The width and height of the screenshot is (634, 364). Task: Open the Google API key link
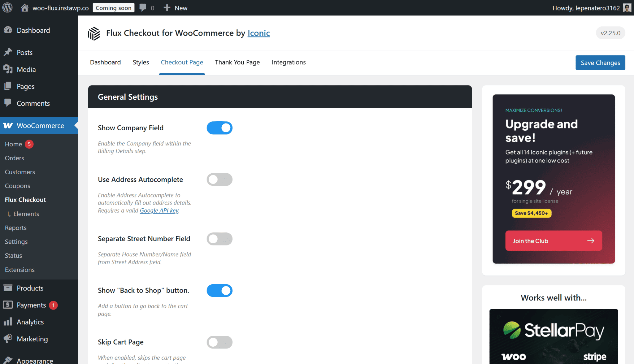point(159,210)
